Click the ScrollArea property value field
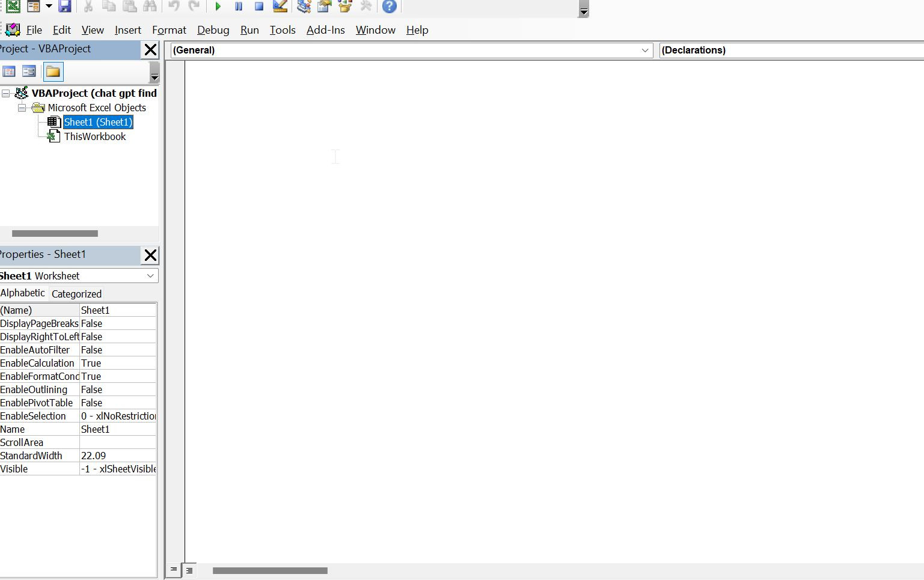This screenshot has width=924, height=580. click(118, 442)
